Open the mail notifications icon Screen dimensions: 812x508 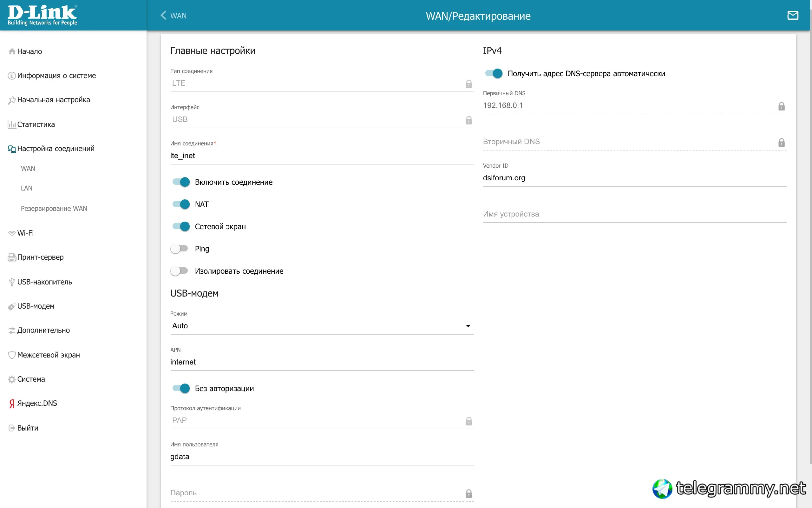tap(793, 16)
